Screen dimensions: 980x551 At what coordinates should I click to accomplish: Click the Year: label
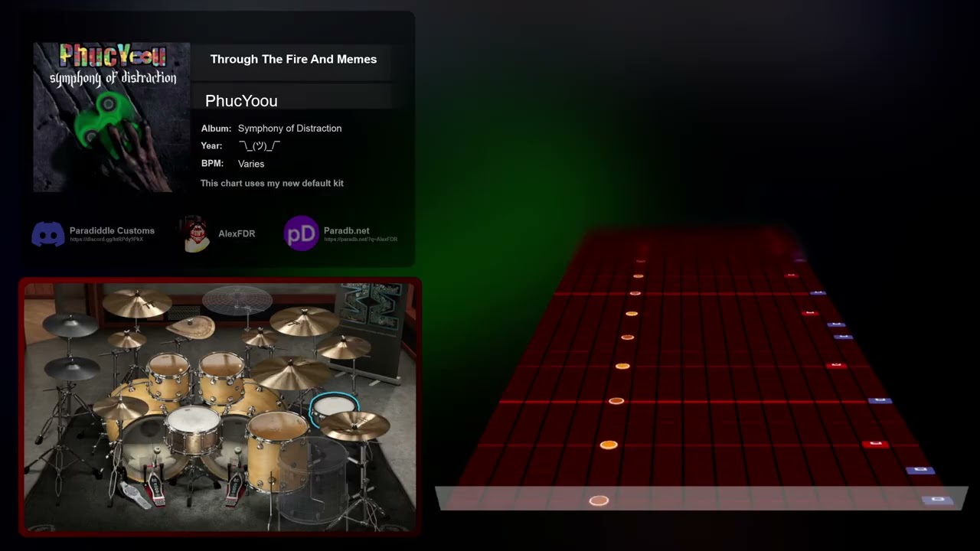(x=211, y=145)
